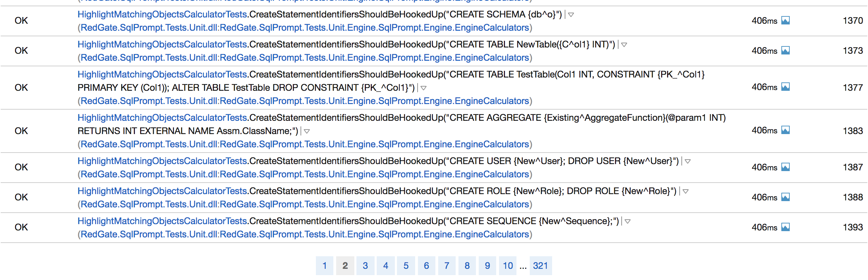Click 406ms duration in CREATE TABLE NewTable row
Screen dimensions: 868x280
pos(765,51)
